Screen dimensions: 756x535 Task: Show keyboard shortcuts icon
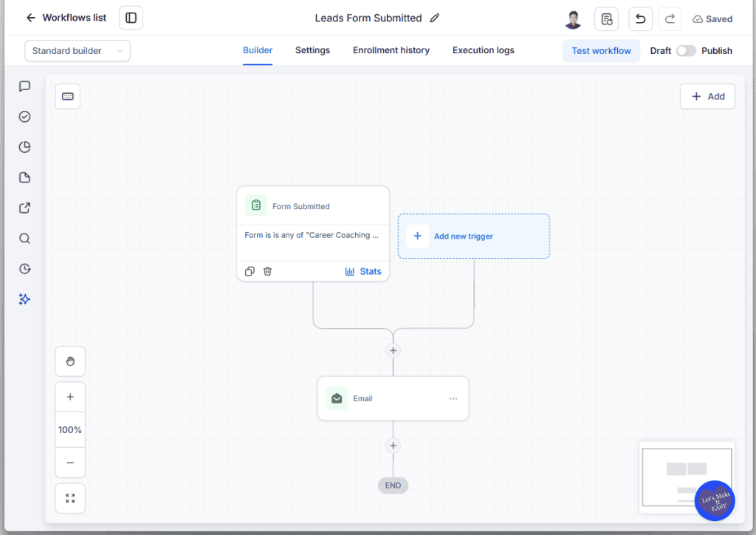(67, 97)
